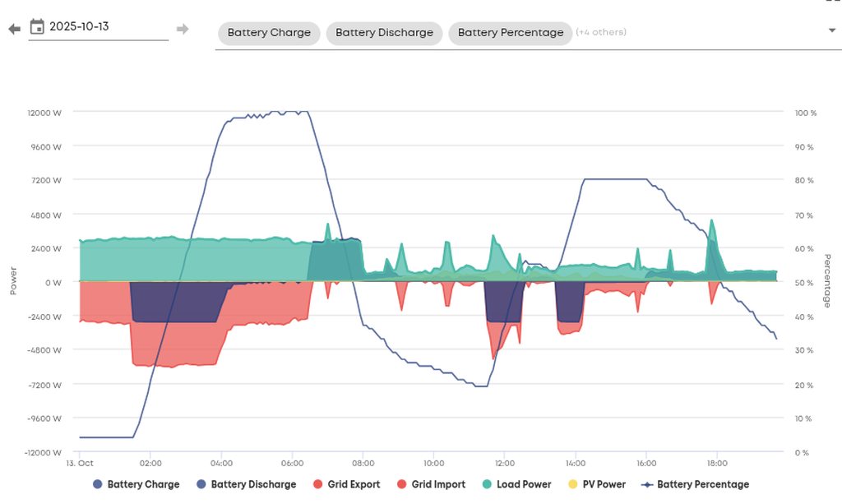This screenshot has width=842, height=504.
Task: Hide Battery Discharge series via legend
Action: pos(252,484)
